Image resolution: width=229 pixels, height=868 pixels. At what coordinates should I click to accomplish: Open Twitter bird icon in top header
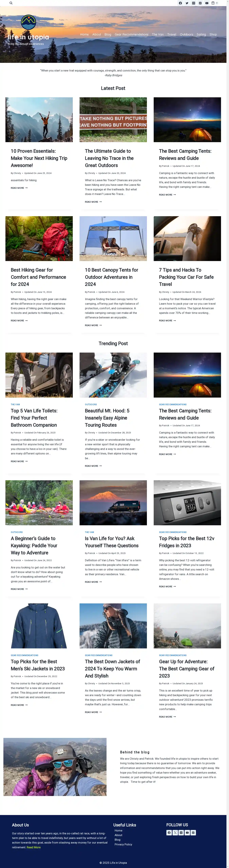187,3
